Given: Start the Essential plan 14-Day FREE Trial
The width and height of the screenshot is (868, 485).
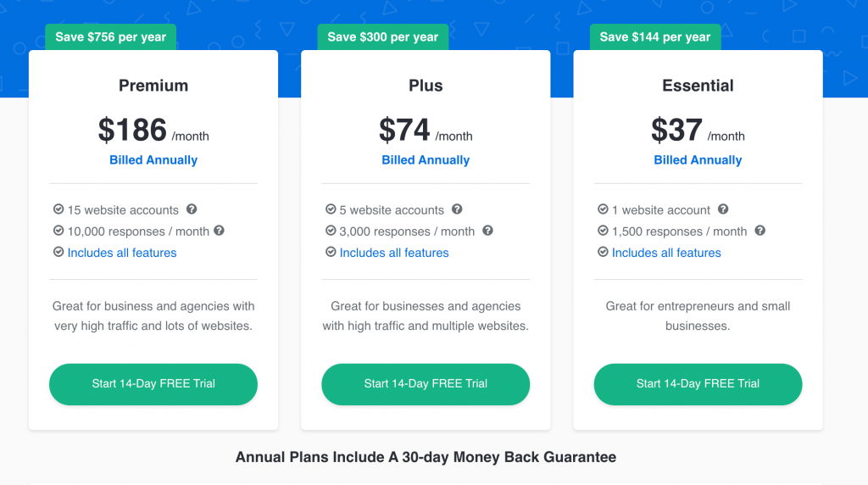Looking at the screenshot, I should pyautogui.click(x=698, y=384).
